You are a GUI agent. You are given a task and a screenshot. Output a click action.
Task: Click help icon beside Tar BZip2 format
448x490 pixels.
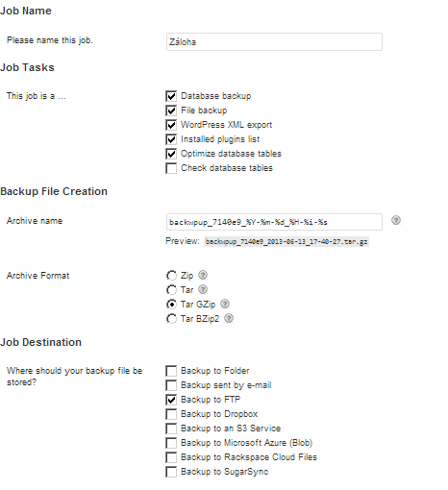click(229, 318)
